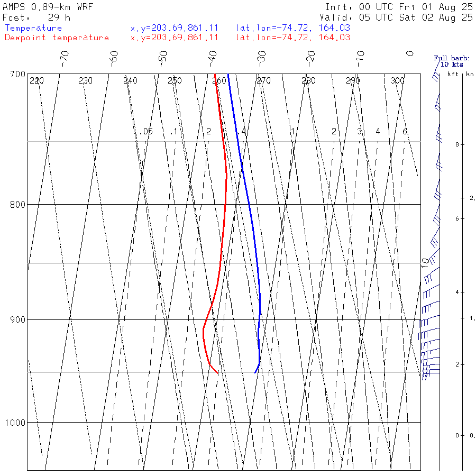Click the 290 potential temperature label

[x=353, y=80]
